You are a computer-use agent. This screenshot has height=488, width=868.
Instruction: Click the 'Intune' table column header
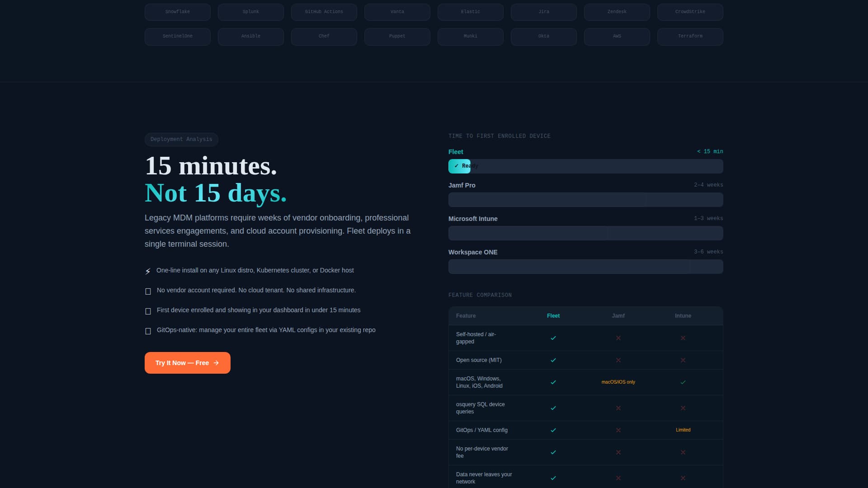pos(683,316)
